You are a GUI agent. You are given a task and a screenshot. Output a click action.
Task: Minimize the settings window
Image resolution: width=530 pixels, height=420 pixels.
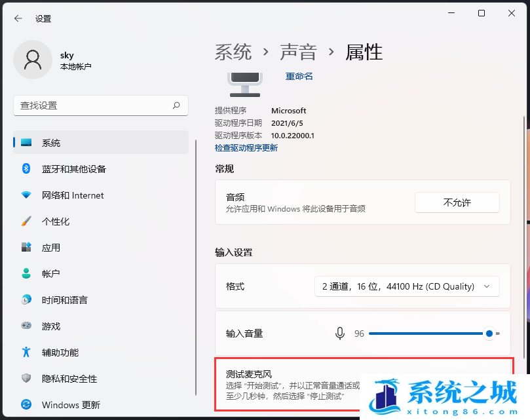tap(451, 13)
